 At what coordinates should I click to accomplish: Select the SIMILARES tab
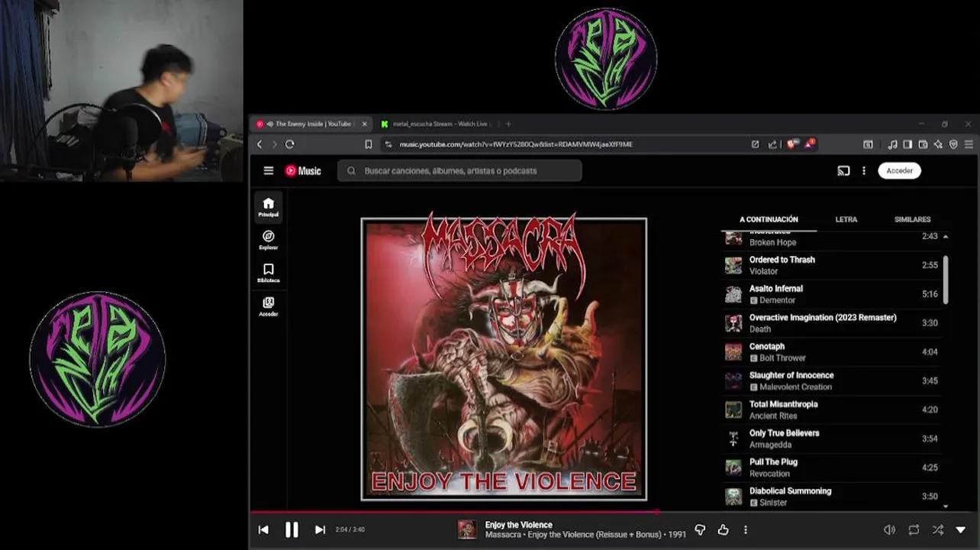[912, 219]
